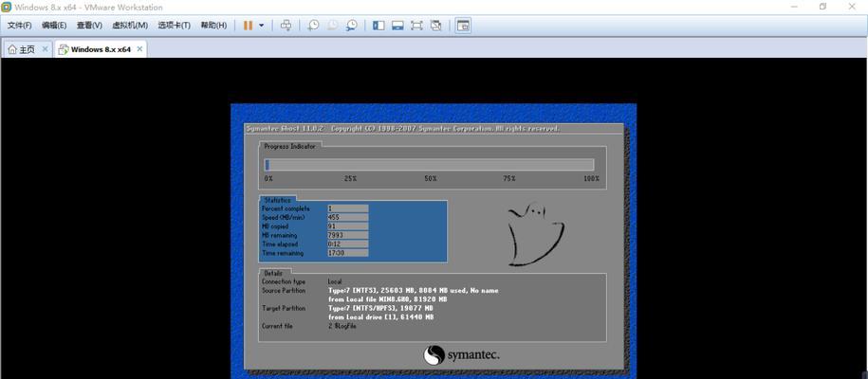Take a snapshot with the clock-plus icon

313,26
